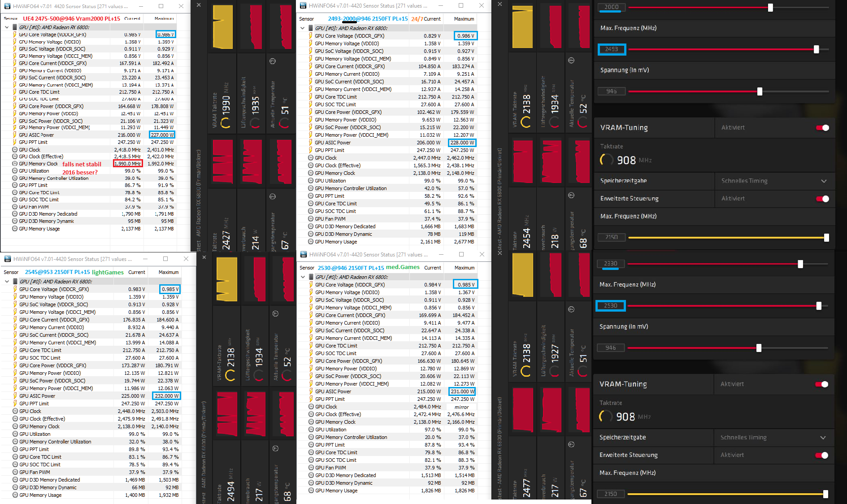Close the metrics overlay next to lightGames window
This screenshot has width=847, height=504.
(204, 257)
